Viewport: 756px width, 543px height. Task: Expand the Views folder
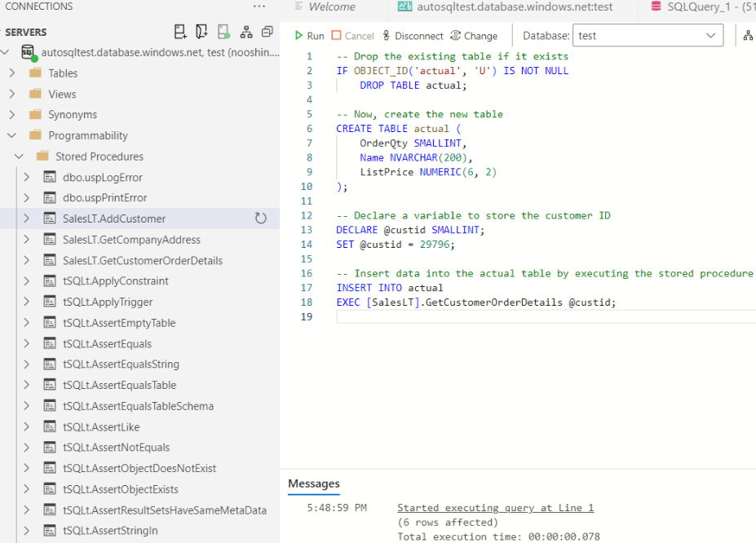[x=12, y=94]
